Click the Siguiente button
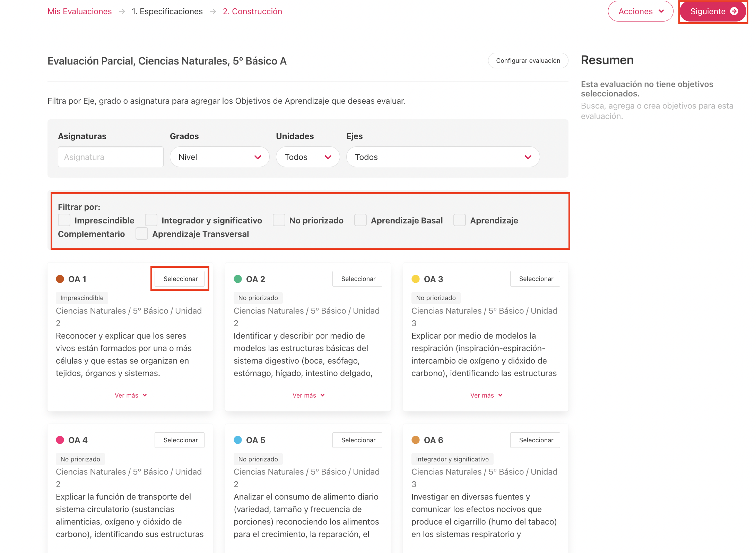The height and width of the screenshot is (553, 756). (713, 11)
